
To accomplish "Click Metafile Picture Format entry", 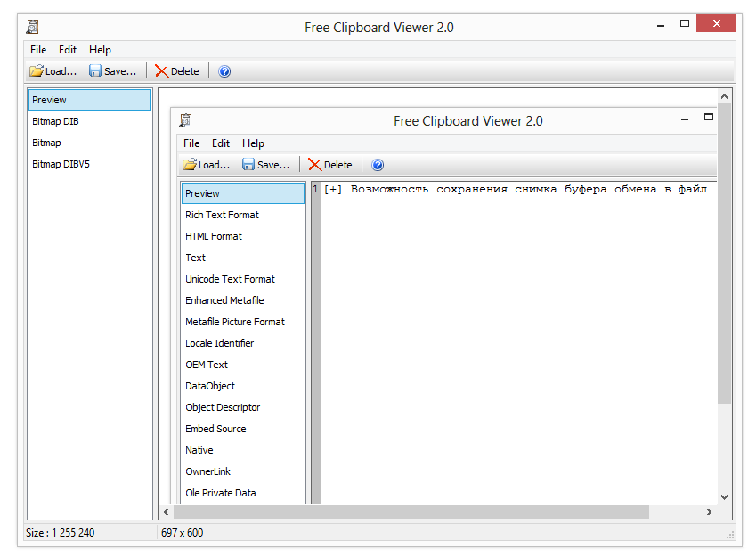I will [243, 322].
